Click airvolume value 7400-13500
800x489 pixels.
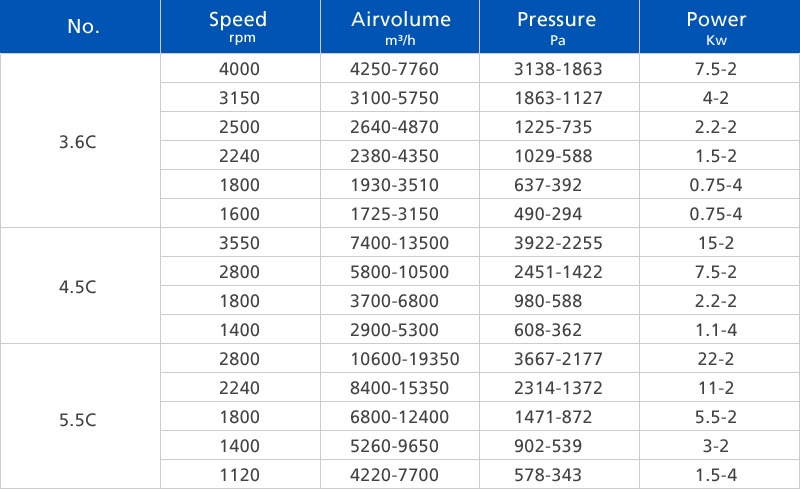(400, 243)
